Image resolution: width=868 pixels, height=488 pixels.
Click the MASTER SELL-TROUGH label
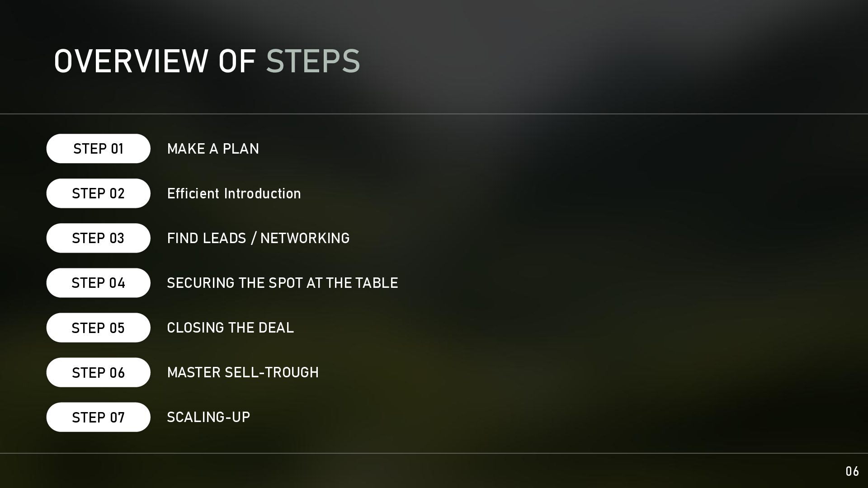[243, 372]
